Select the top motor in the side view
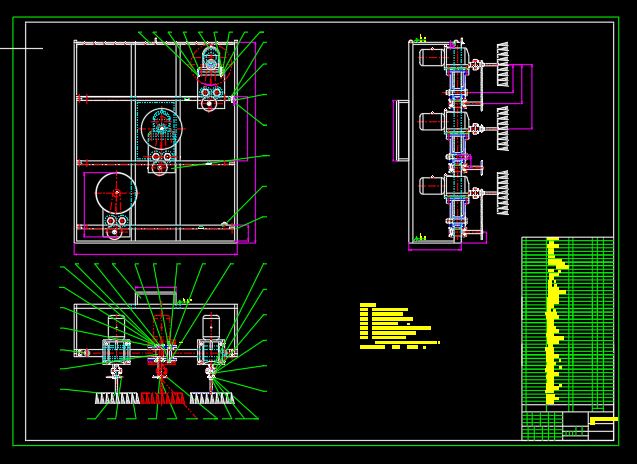This screenshot has height=464, width=637. [432, 58]
